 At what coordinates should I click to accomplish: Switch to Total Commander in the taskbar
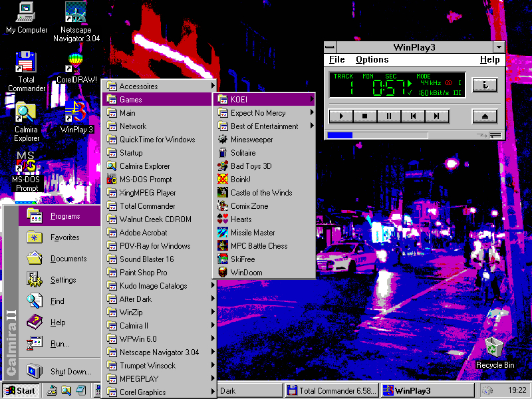[332, 390]
